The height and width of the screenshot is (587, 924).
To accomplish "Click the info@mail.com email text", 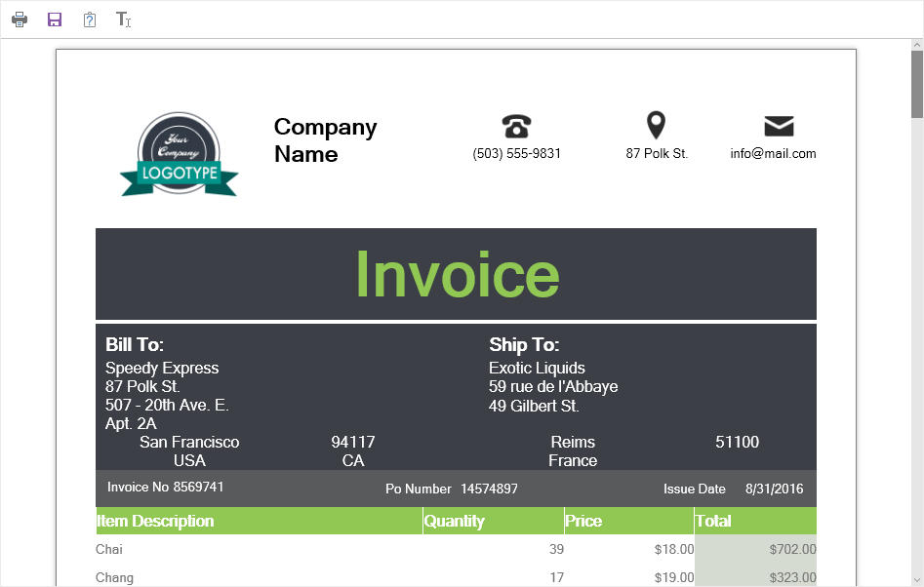I will (773, 154).
